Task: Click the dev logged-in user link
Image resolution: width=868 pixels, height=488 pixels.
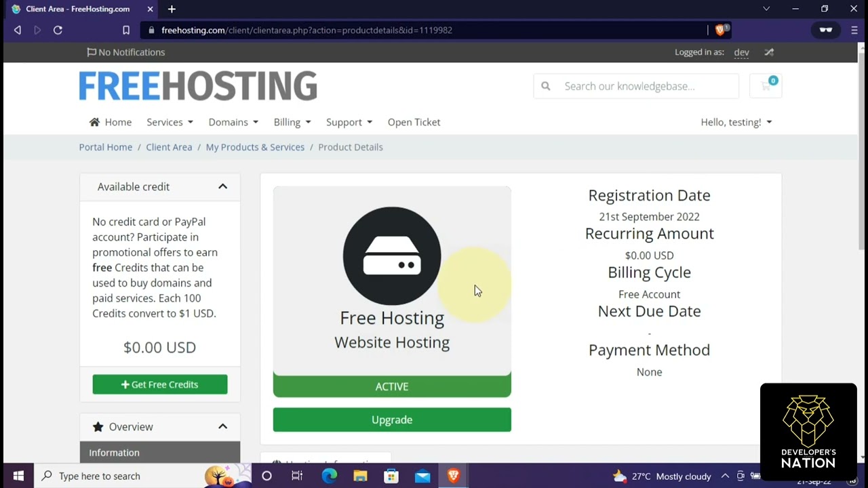Action: [741, 52]
